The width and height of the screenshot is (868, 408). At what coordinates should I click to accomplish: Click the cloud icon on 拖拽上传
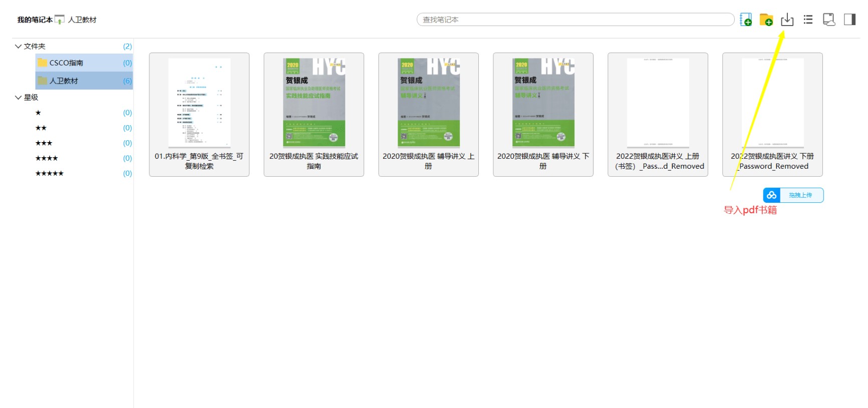[771, 195]
